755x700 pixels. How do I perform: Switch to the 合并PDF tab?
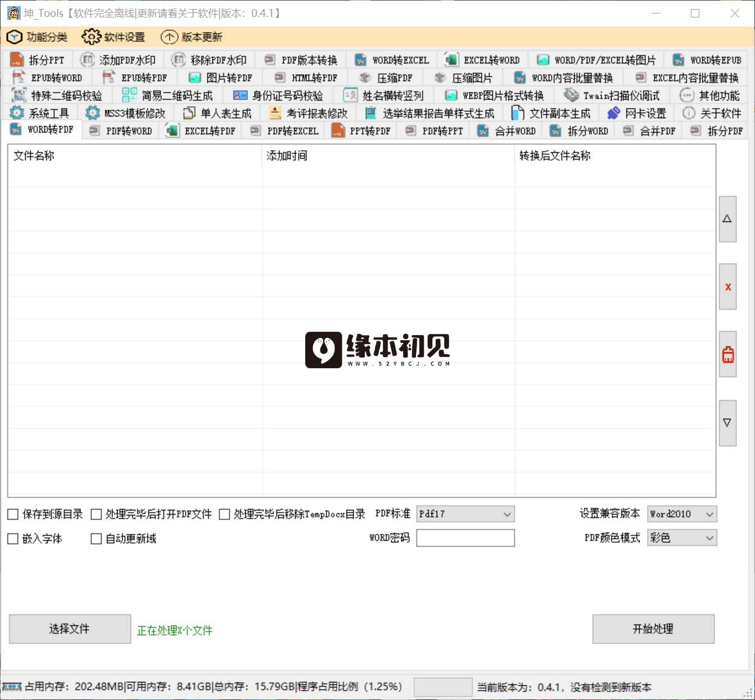649,131
